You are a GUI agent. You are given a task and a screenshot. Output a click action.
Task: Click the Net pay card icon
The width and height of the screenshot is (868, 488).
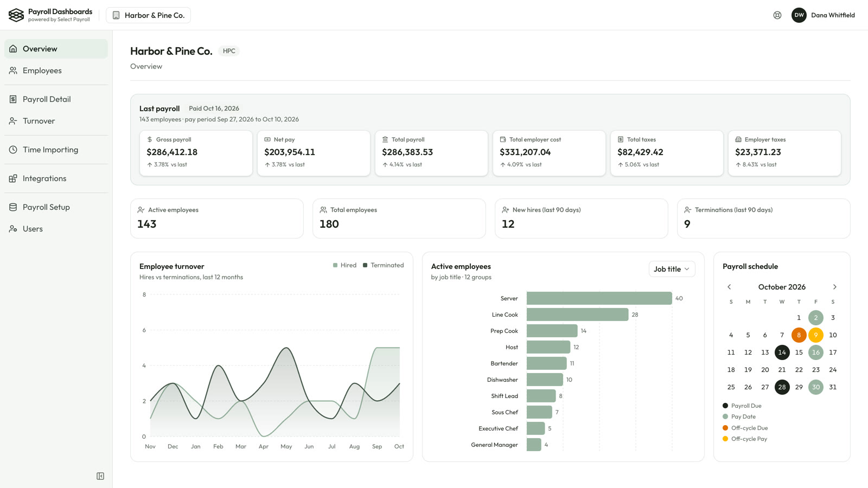(267, 139)
